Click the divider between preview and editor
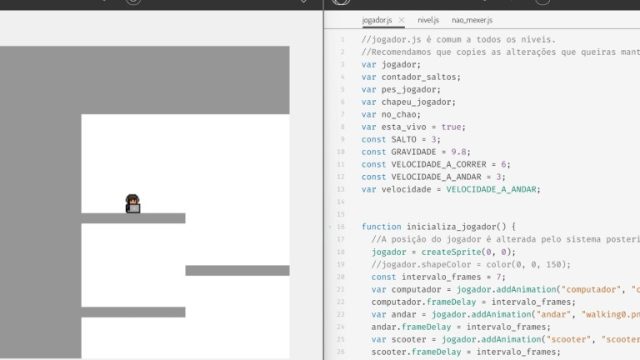The image size is (640, 360). [323, 185]
